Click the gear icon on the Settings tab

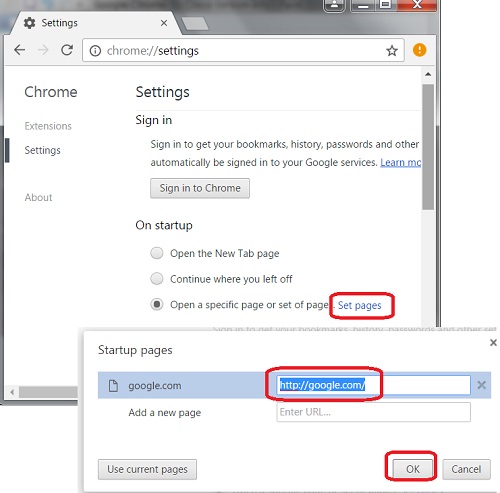(29, 23)
